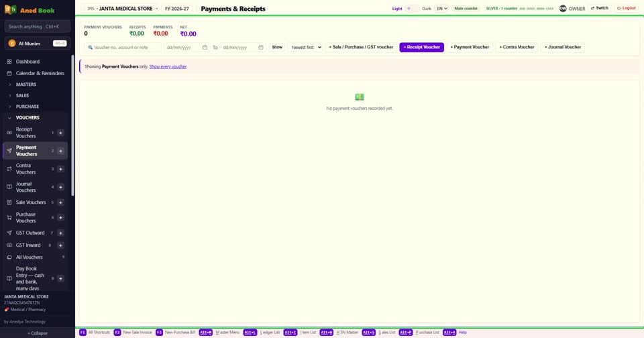Open Calendar & Reminders calendar icon
The width and height of the screenshot is (644, 338).
tap(9, 73)
